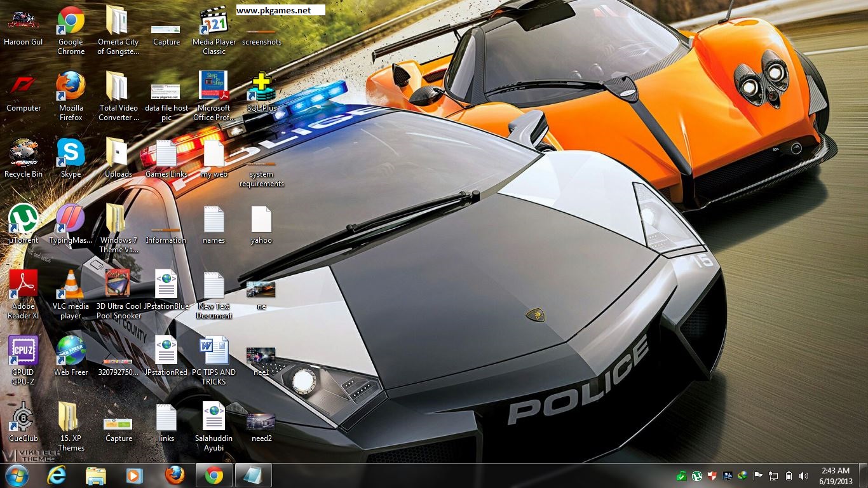Select the Information desktop item
The image size is (868, 488).
click(x=166, y=236)
